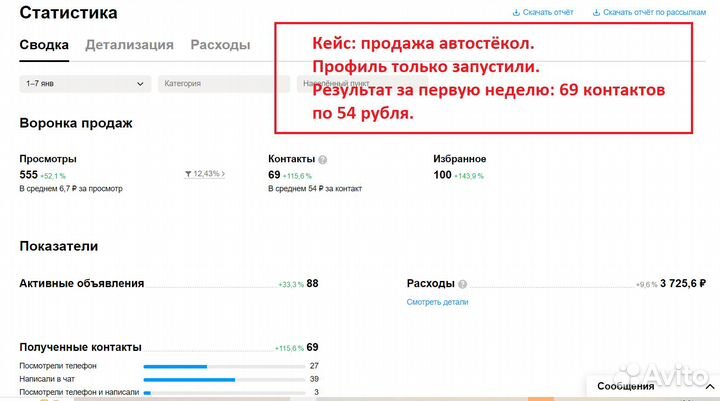Click download icon beside Скачать отчёт по рассылкам
This screenshot has width=720, height=401.
pos(596,12)
